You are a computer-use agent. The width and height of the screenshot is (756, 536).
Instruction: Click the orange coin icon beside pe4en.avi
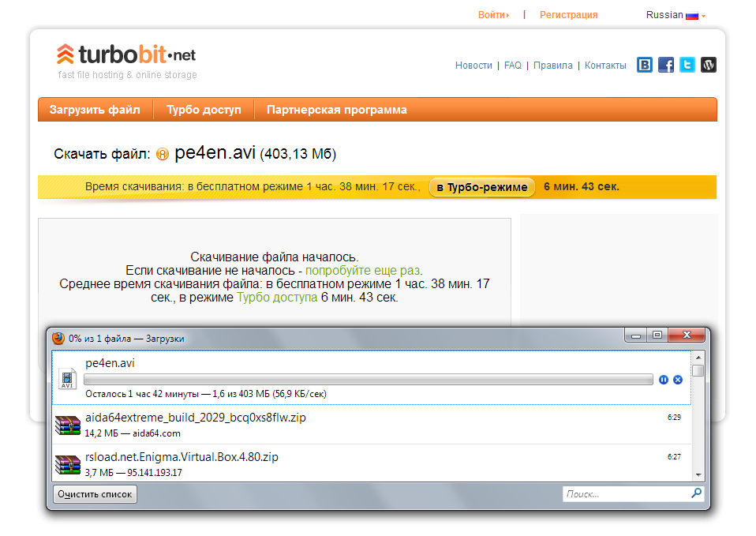coord(163,154)
